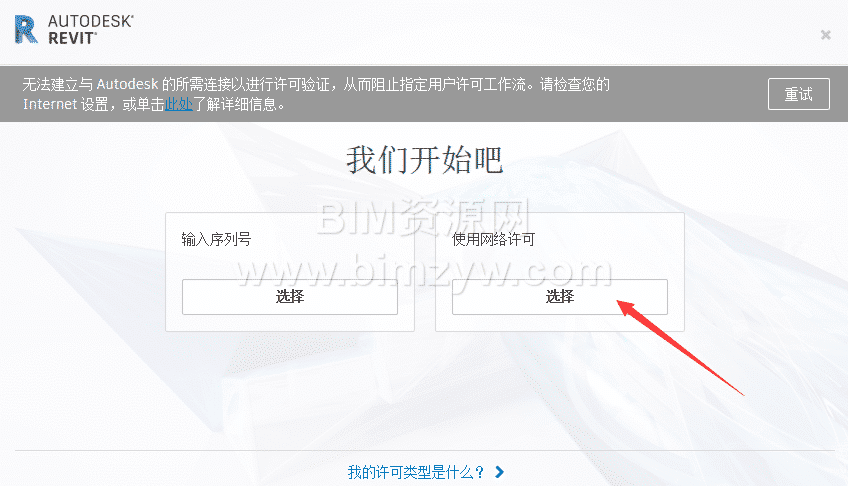Click the 重试 retry button
848x486 pixels.
click(x=798, y=94)
